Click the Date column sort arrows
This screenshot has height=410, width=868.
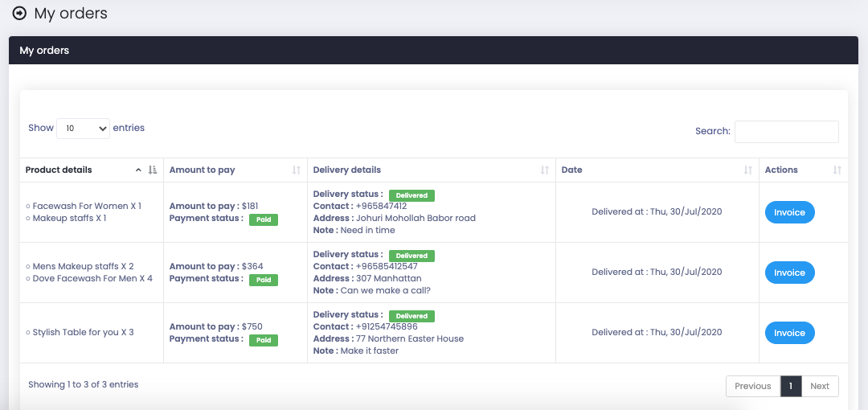coord(748,170)
